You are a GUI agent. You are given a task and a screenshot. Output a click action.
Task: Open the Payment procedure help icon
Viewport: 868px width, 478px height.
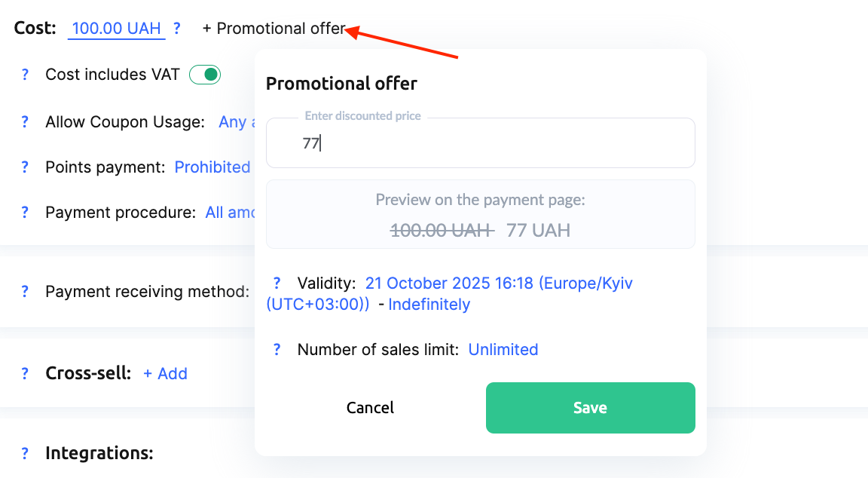pos(25,213)
